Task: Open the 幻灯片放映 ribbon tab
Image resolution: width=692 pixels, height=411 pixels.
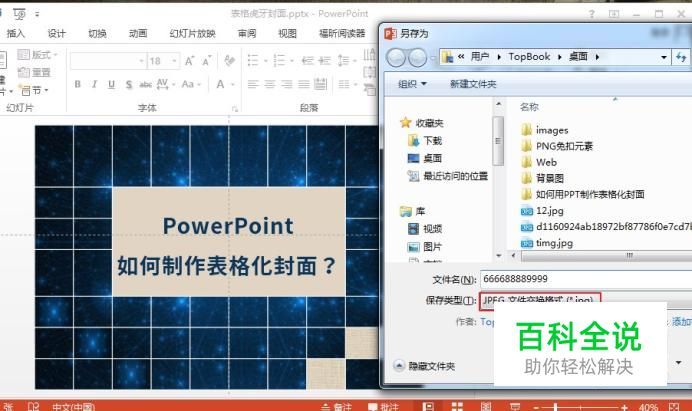Action: coord(192,34)
